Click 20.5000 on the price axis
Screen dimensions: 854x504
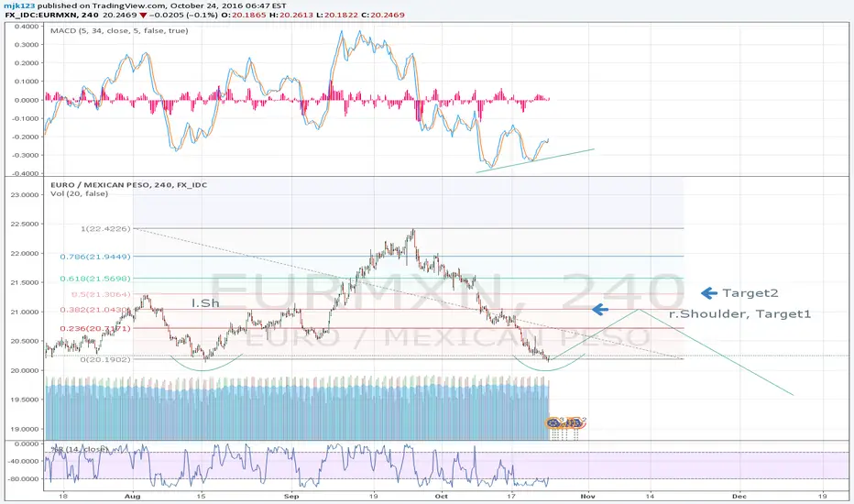25,341
